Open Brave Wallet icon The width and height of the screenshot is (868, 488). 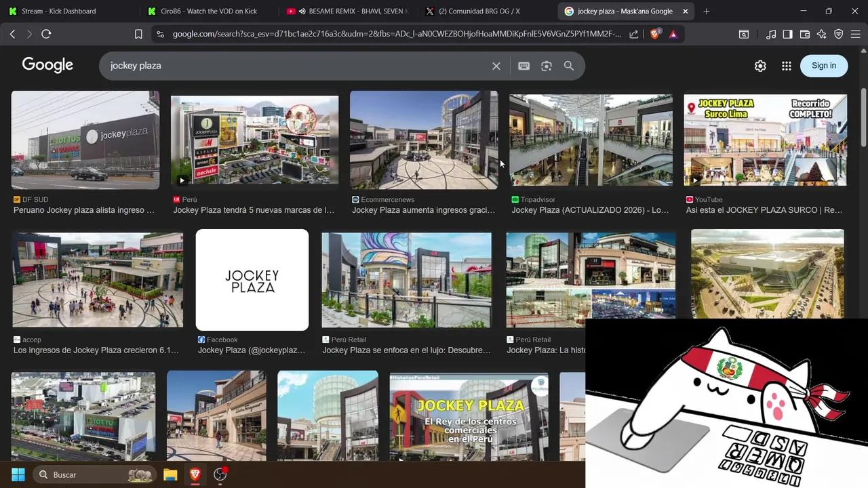click(x=805, y=34)
